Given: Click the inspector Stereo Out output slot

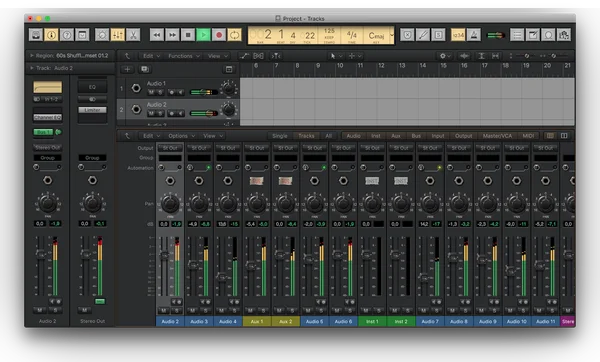Looking at the screenshot, I should pos(47,147).
